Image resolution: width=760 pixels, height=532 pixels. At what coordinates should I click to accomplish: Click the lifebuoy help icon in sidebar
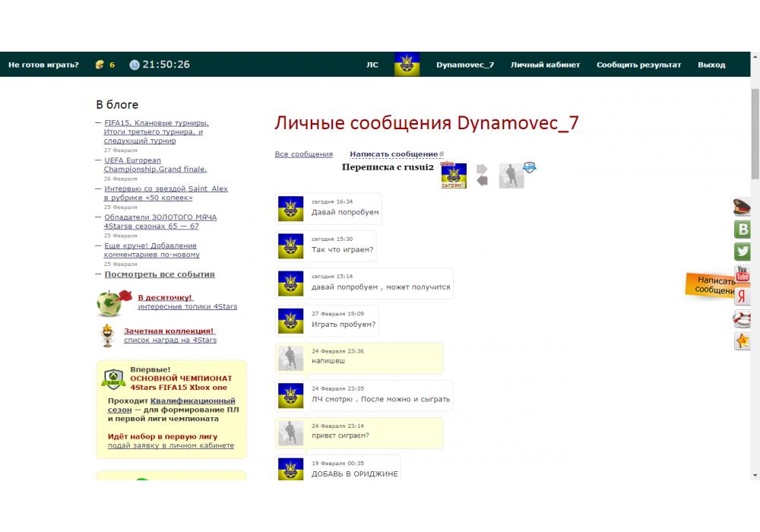tap(743, 319)
